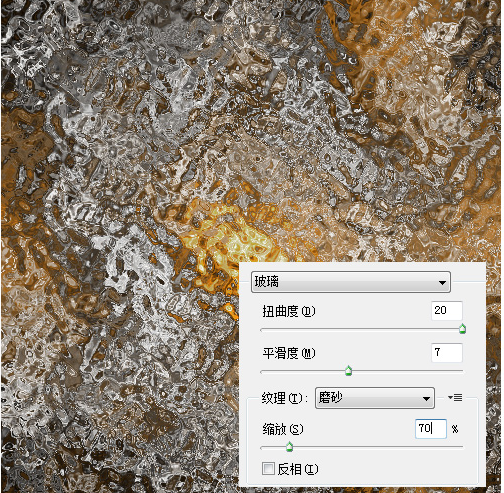Click the texture load menu icon beside 磨砂
The width and height of the screenshot is (504, 493).
455,397
